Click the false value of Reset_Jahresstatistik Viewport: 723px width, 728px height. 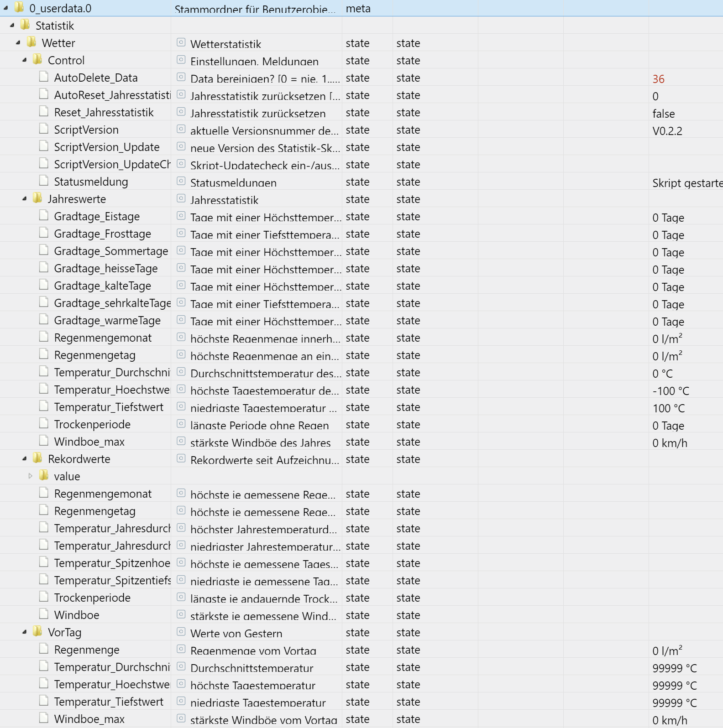click(x=663, y=114)
